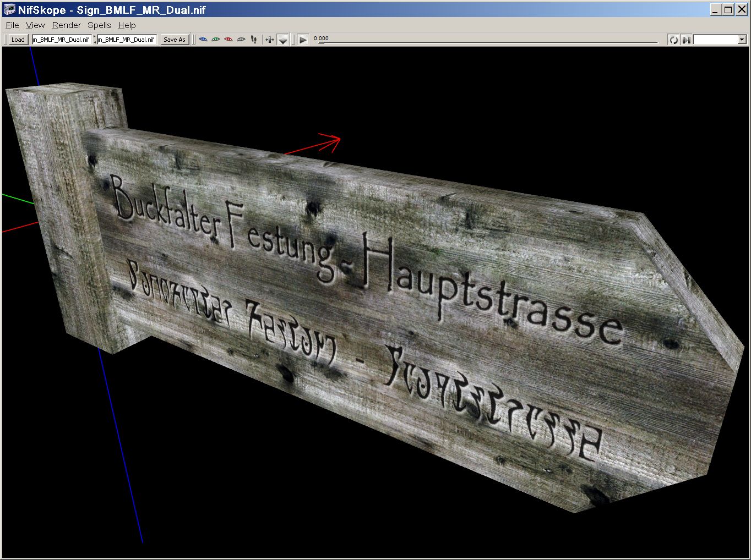Click the red eye view icon
Viewport: 751px width, 560px height.
point(228,40)
